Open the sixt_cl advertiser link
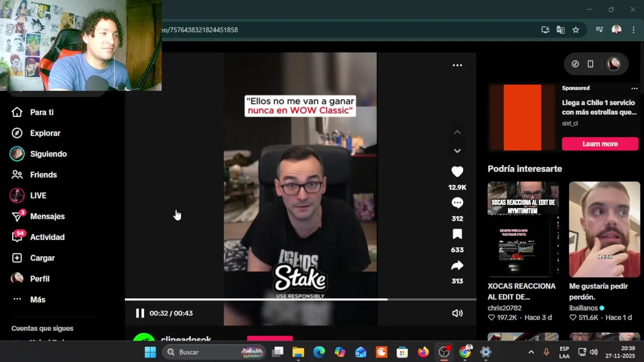The height and width of the screenshot is (362, 644). [x=570, y=123]
